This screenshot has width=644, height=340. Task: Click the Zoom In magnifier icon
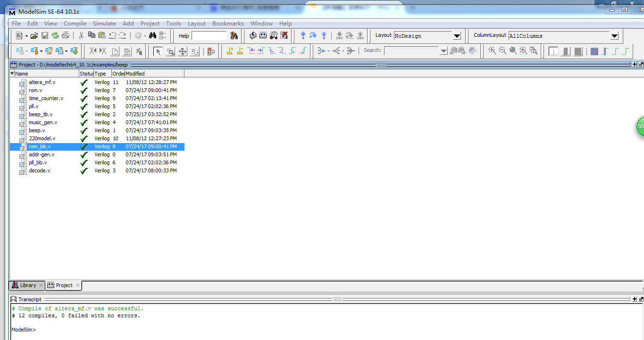pos(492,51)
